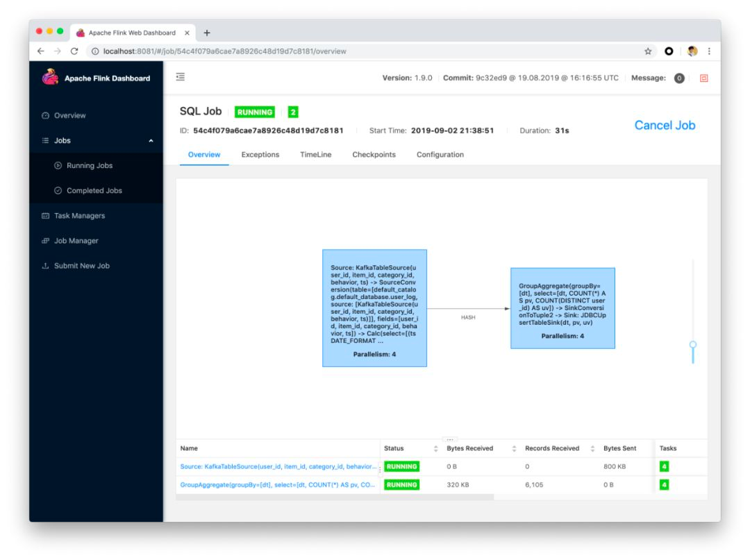
Task: Go to Job Manager page
Action: 76,241
